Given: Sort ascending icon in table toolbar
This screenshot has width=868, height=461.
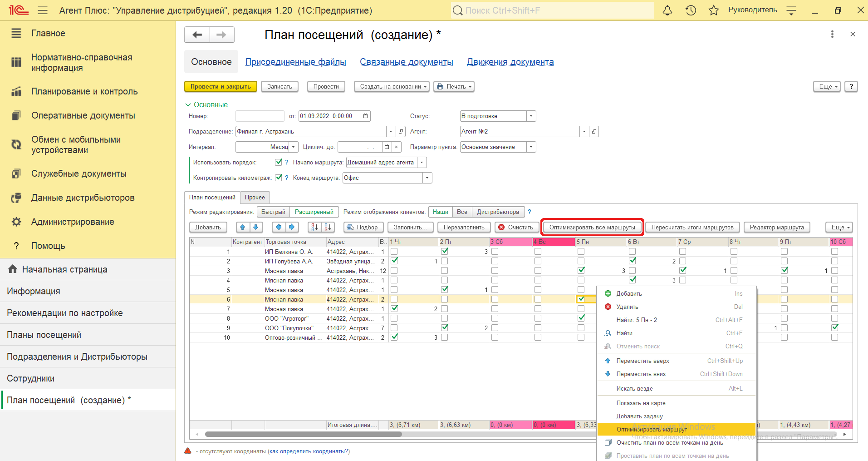Looking at the screenshot, I should pyautogui.click(x=314, y=227).
